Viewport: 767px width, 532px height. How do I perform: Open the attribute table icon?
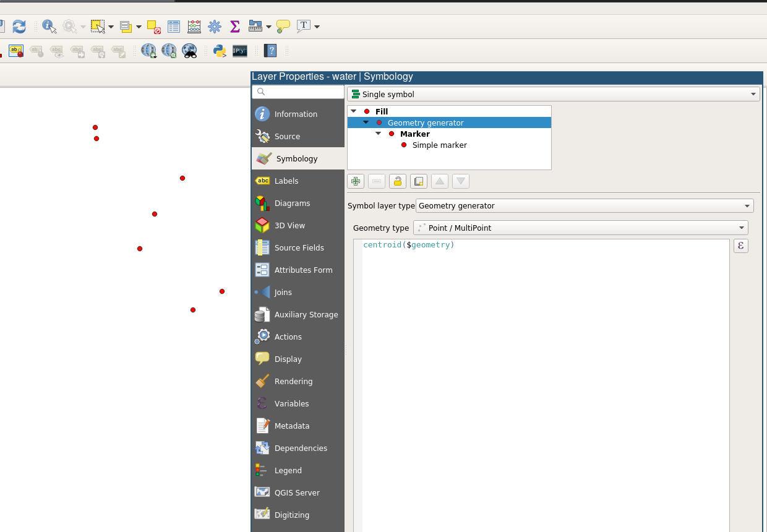coord(174,27)
